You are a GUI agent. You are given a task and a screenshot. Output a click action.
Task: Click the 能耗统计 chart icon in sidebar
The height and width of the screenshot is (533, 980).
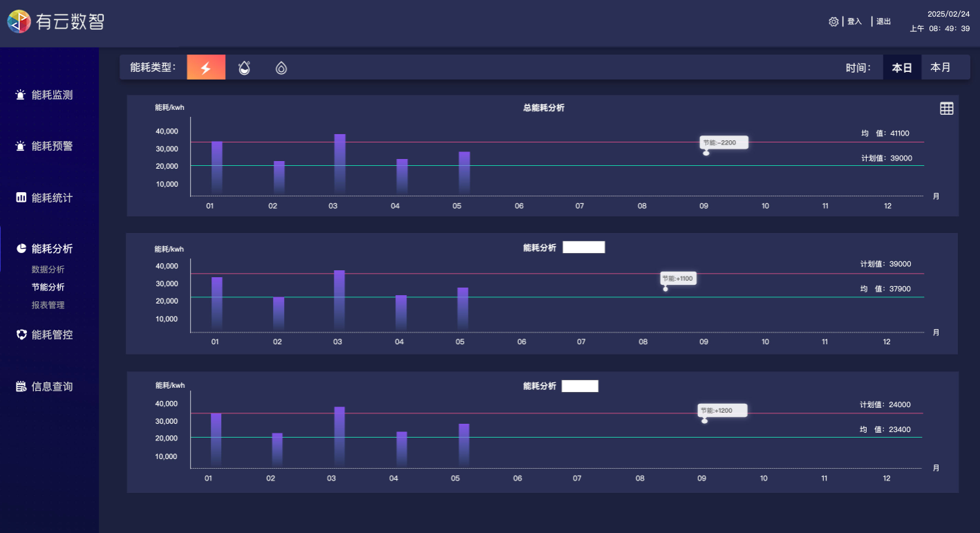coord(21,198)
